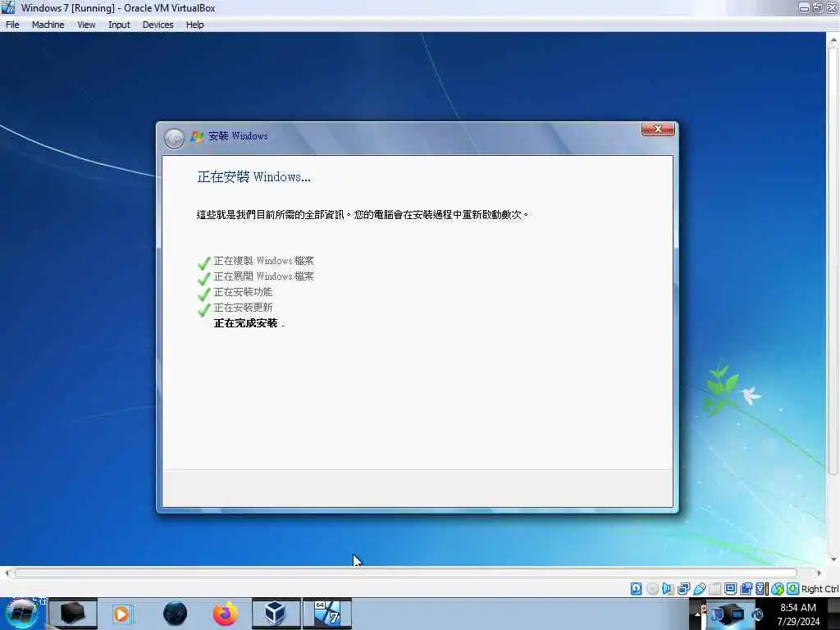The width and height of the screenshot is (840, 630).
Task: Click the Right Ctrl host key label
Action: (819, 589)
